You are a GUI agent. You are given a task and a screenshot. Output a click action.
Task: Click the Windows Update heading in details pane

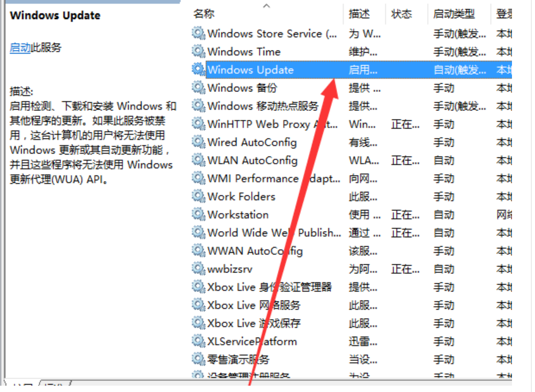55,16
